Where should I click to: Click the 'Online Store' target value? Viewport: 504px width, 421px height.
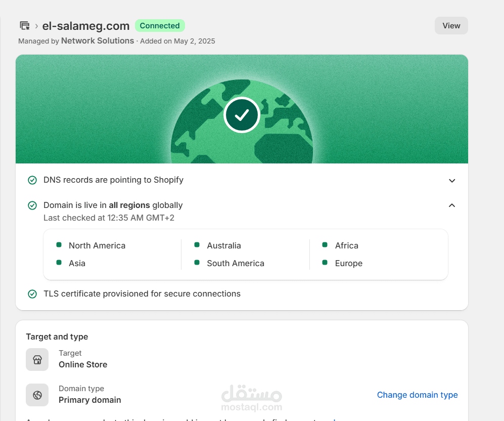pyautogui.click(x=83, y=364)
